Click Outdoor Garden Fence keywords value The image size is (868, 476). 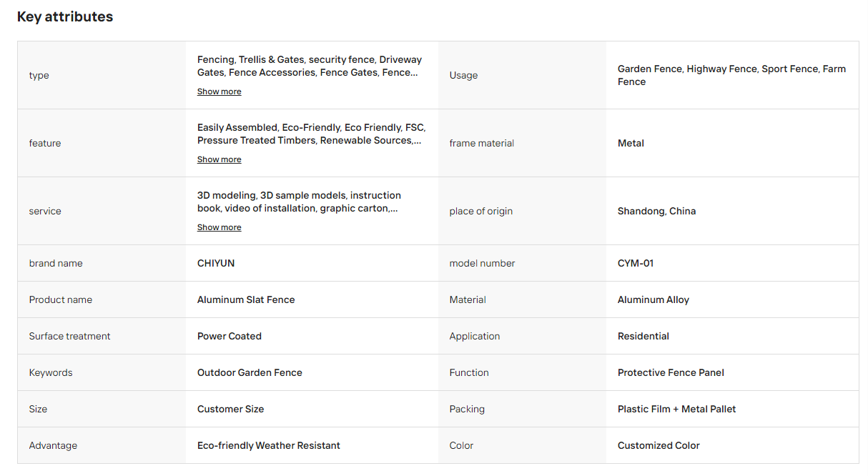[x=250, y=372]
